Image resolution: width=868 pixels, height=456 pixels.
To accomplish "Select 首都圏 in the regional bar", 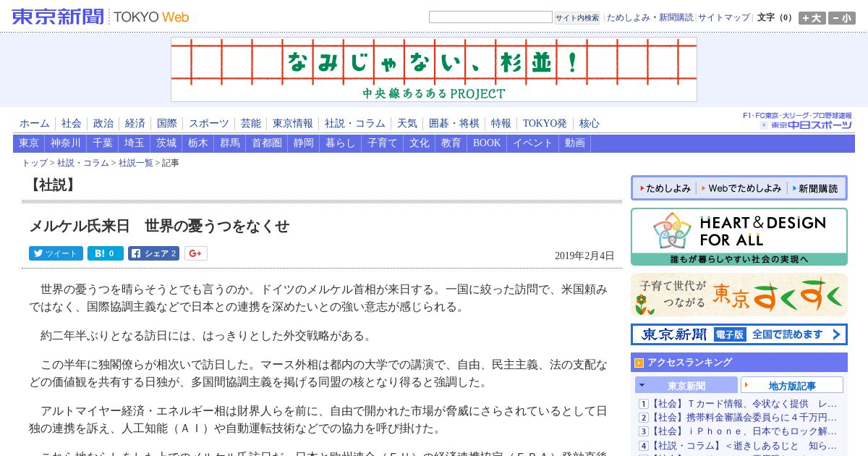I will click(267, 143).
